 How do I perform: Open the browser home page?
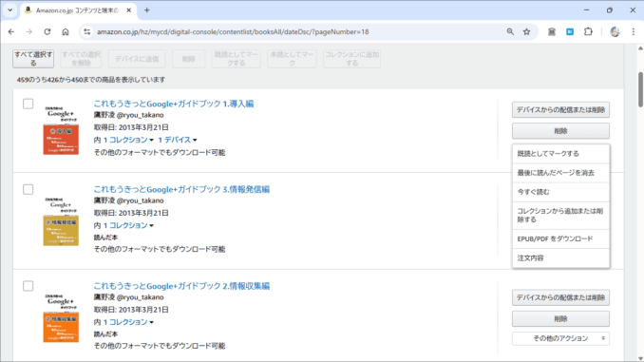(x=66, y=31)
